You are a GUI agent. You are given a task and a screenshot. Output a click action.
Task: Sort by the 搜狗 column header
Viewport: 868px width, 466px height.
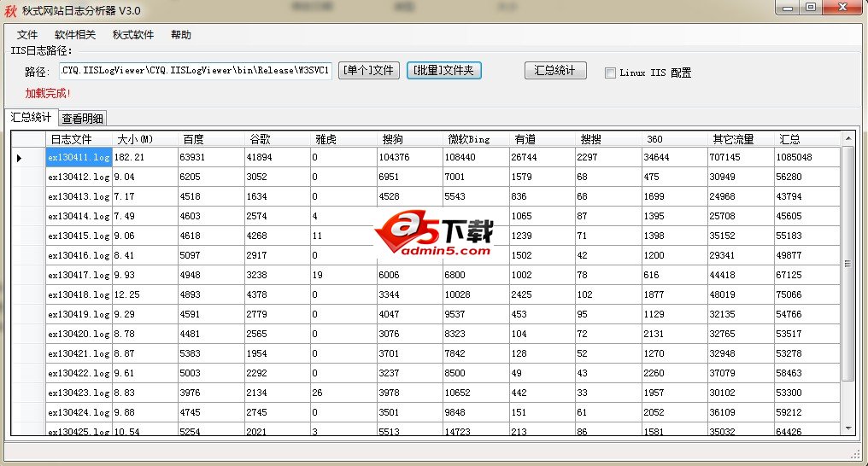[409, 139]
